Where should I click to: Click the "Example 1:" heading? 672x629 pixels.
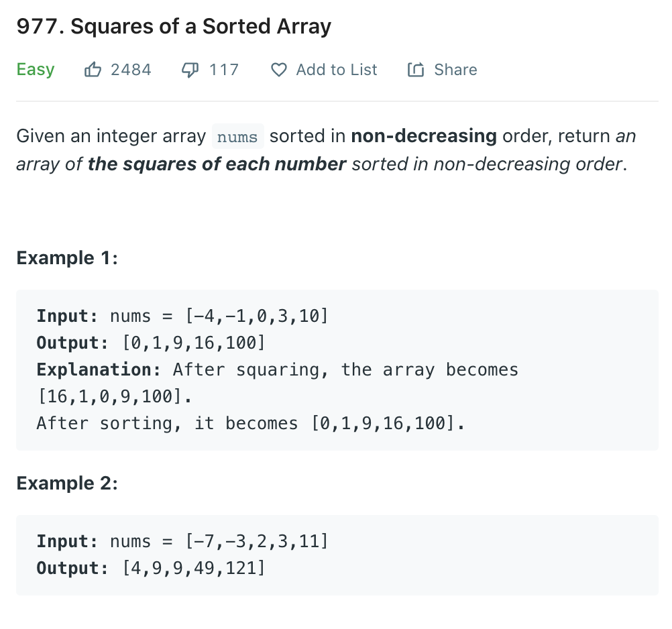[67, 258]
